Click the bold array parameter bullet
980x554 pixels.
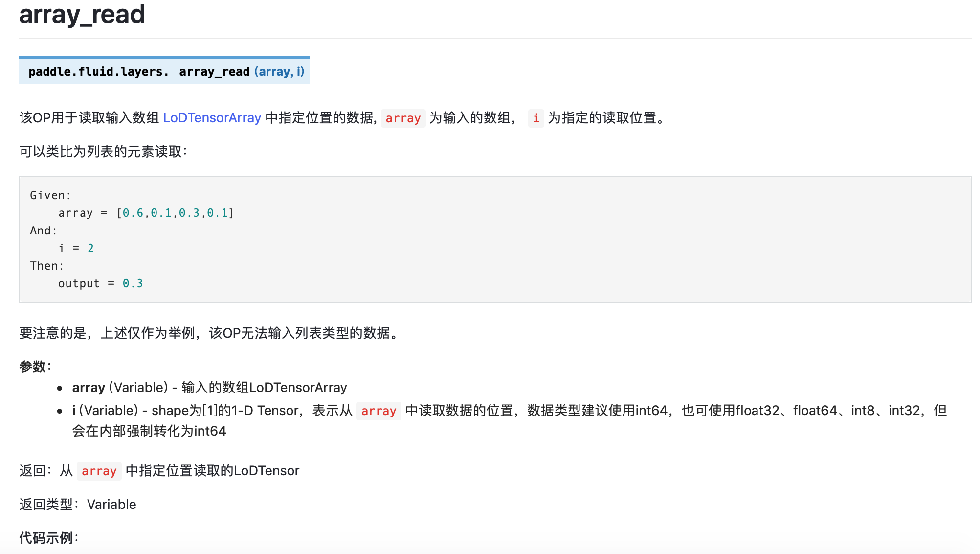[89, 388]
